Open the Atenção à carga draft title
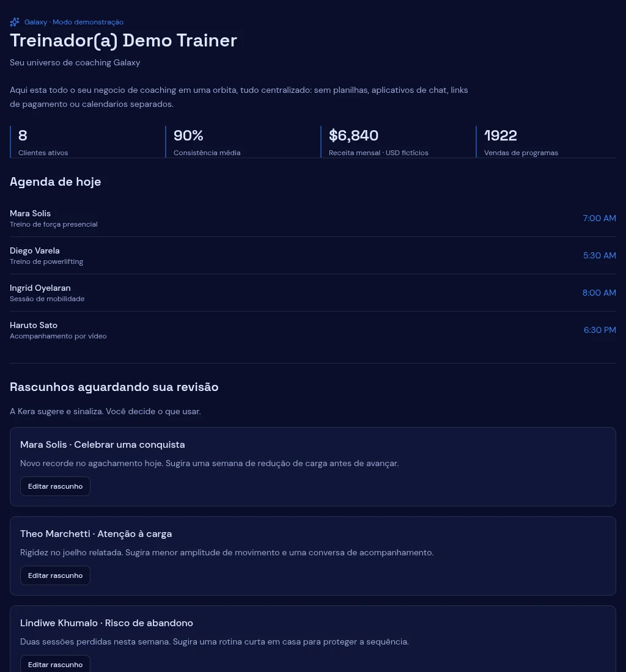The width and height of the screenshot is (626, 672). point(96,533)
